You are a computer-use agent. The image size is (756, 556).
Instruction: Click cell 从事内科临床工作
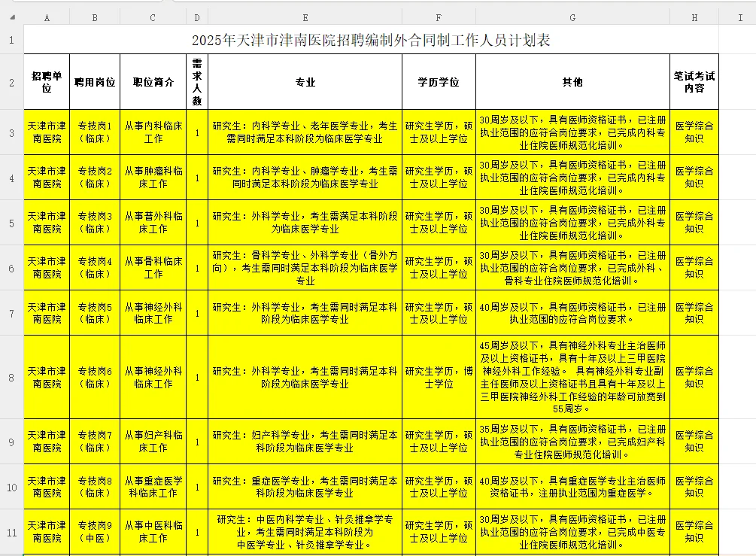153,132
